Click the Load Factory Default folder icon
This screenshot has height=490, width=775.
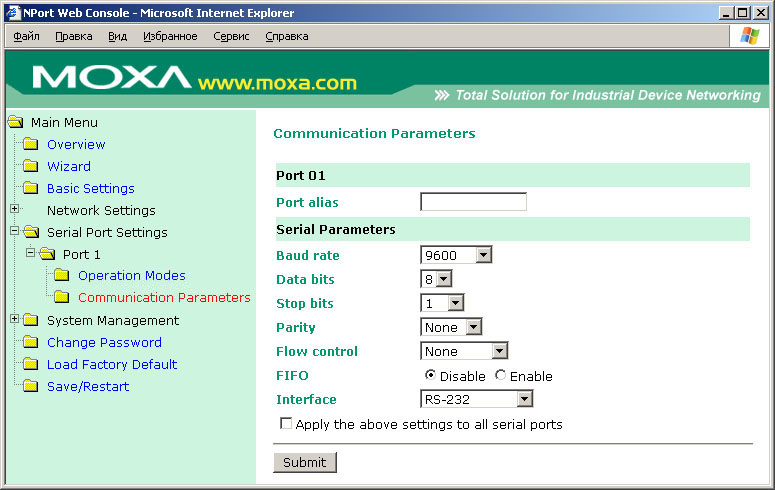[30, 365]
